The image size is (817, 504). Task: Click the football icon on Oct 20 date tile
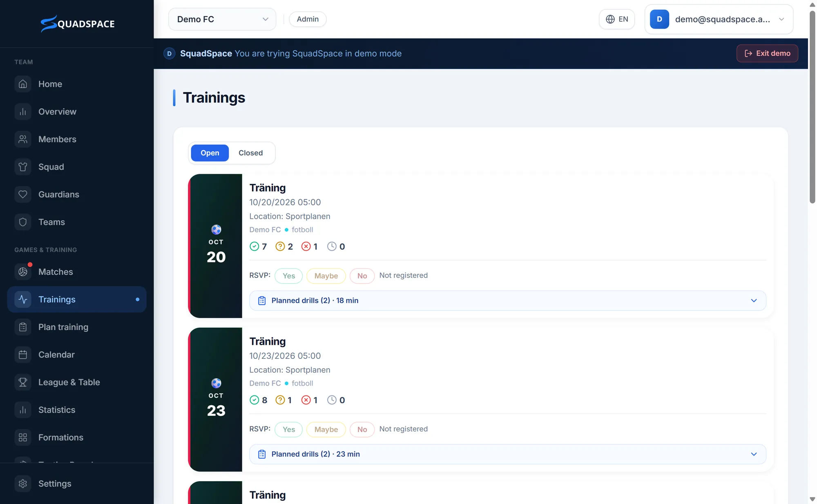point(216,229)
